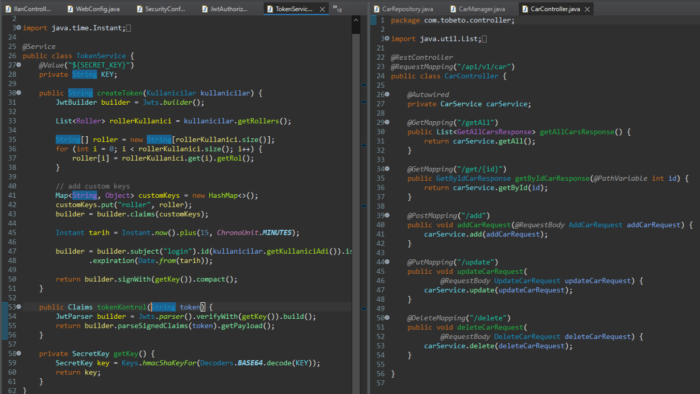Click the CarController class name
The image size is (700, 394).
(471, 76)
